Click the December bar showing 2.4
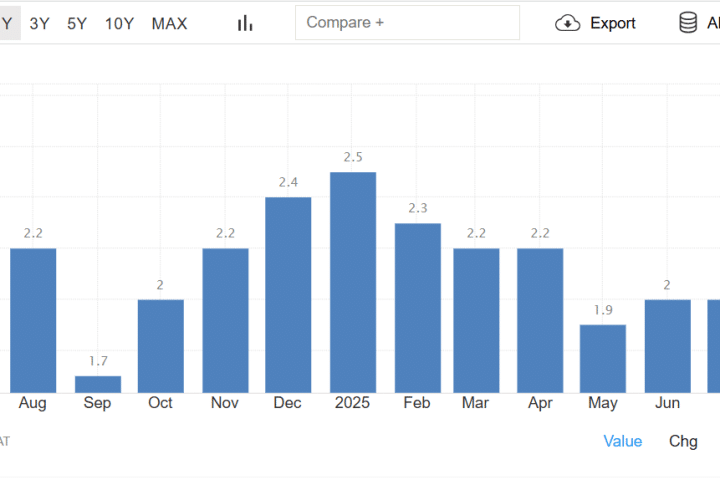Viewport: 720px width, 480px height. pyautogui.click(x=288, y=295)
